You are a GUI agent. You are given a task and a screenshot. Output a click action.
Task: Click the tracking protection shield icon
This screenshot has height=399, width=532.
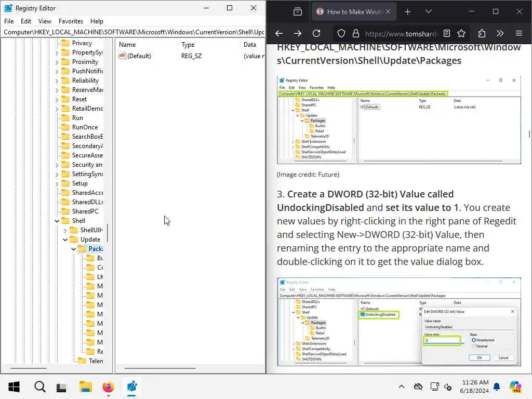click(341, 33)
